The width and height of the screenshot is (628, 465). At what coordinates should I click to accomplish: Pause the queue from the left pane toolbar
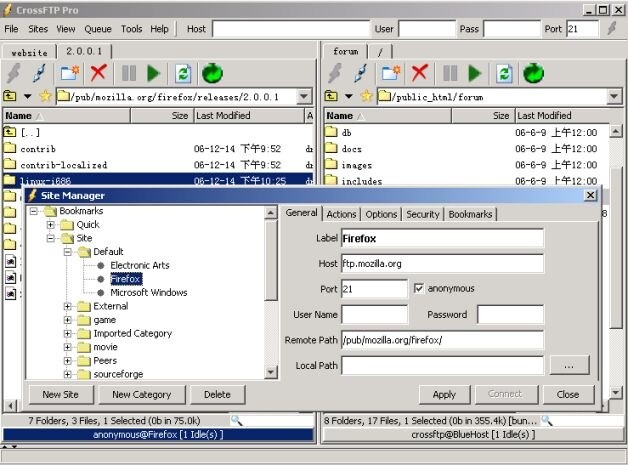pos(129,73)
